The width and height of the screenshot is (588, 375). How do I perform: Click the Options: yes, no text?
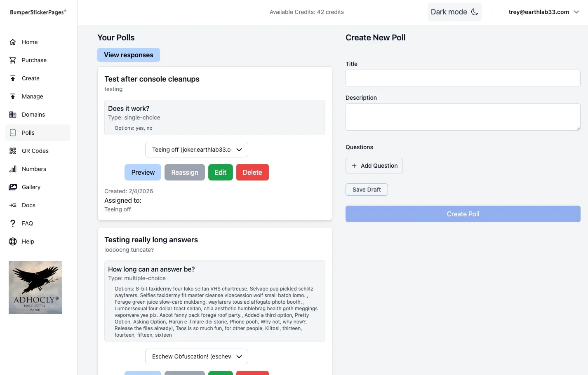point(134,128)
